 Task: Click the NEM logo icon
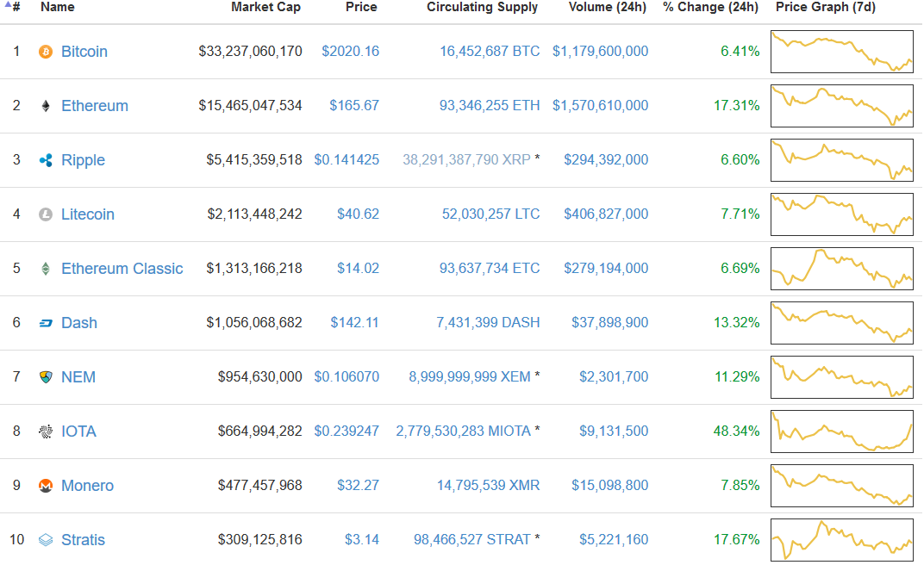[x=46, y=377]
